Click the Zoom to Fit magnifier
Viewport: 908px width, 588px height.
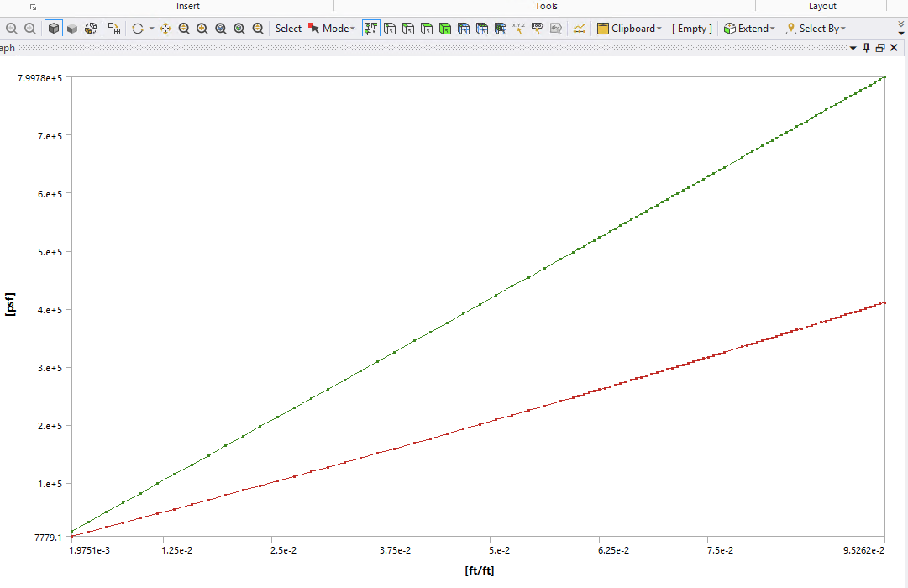[221, 29]
